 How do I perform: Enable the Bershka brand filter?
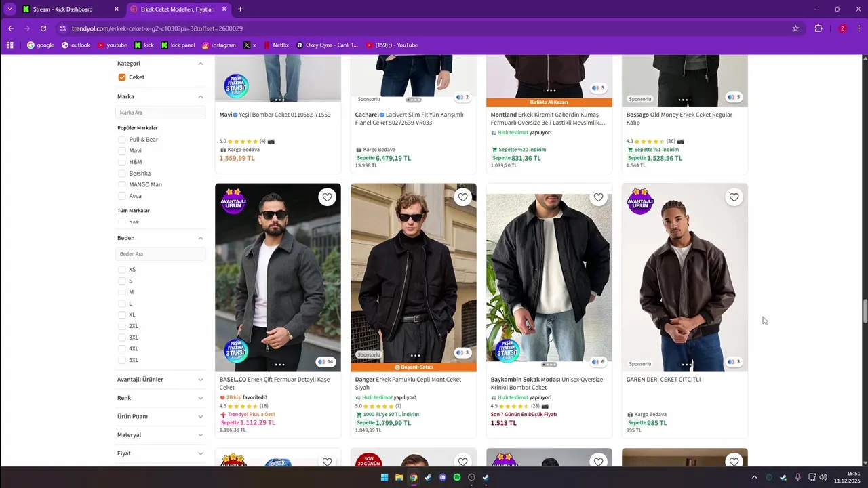[x=122, y=174]
